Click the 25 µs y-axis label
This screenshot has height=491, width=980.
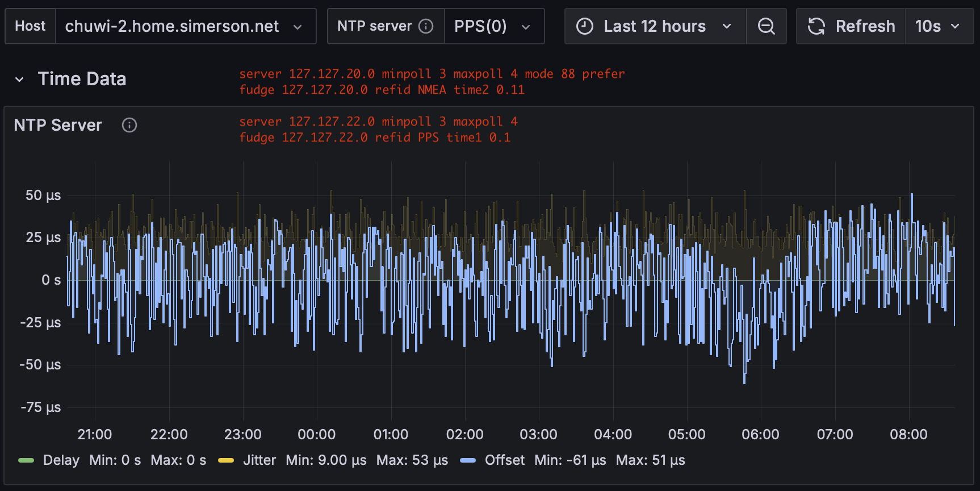pyautogui.click(x=43, y=238)
